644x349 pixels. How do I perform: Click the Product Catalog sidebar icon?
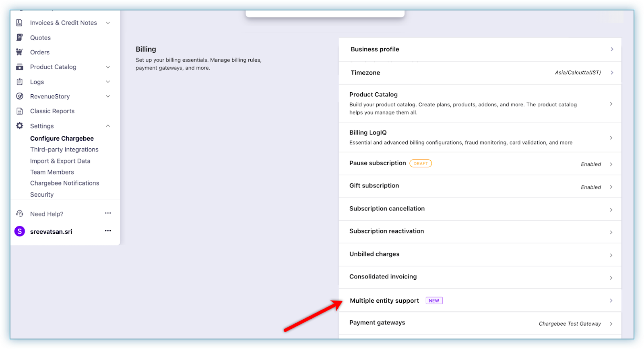19,67
